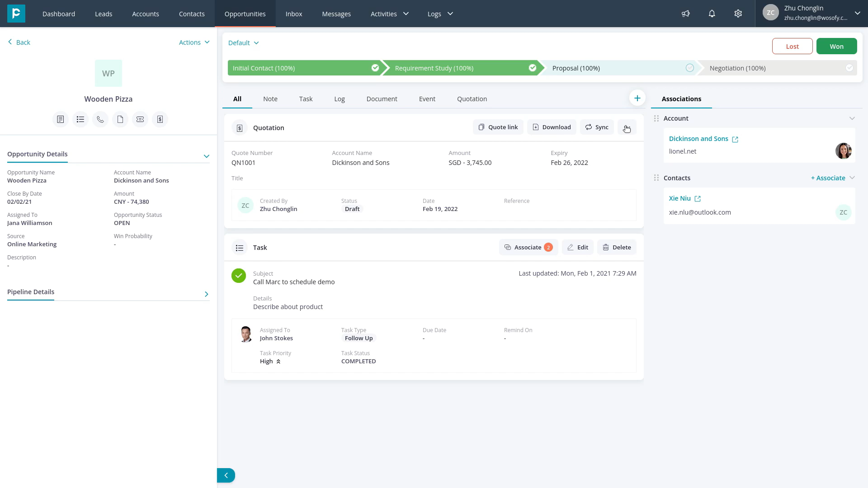Click the phone call log icon
The width and height of the screenshot is (868, 488).
(100, 119)
